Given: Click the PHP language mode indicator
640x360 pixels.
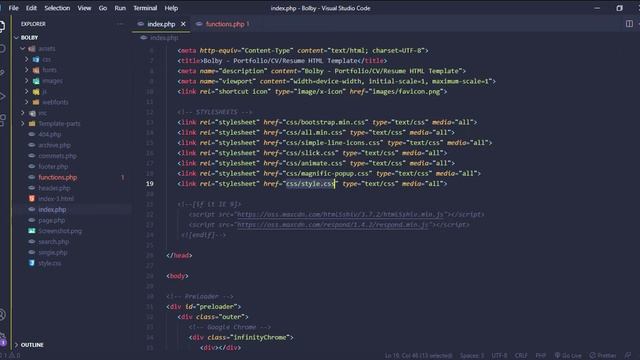Looking at the screenshot, I should [x=540, y=356].
